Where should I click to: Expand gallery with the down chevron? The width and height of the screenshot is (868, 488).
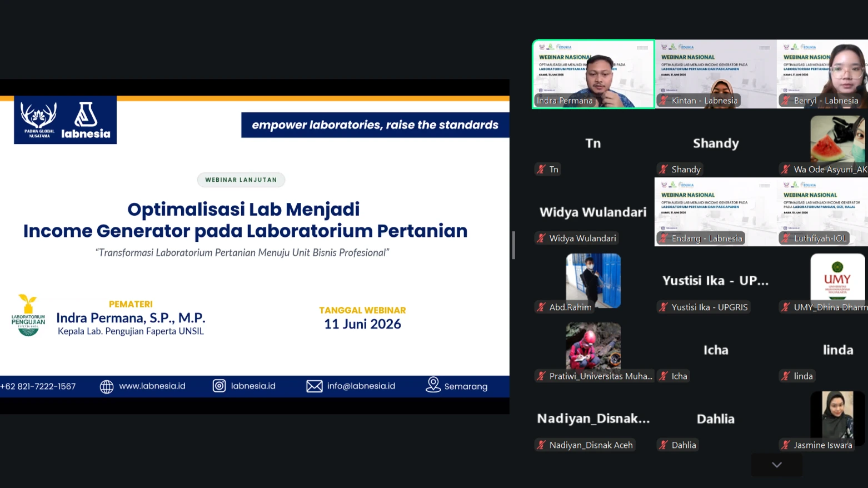tap(777, 465)
